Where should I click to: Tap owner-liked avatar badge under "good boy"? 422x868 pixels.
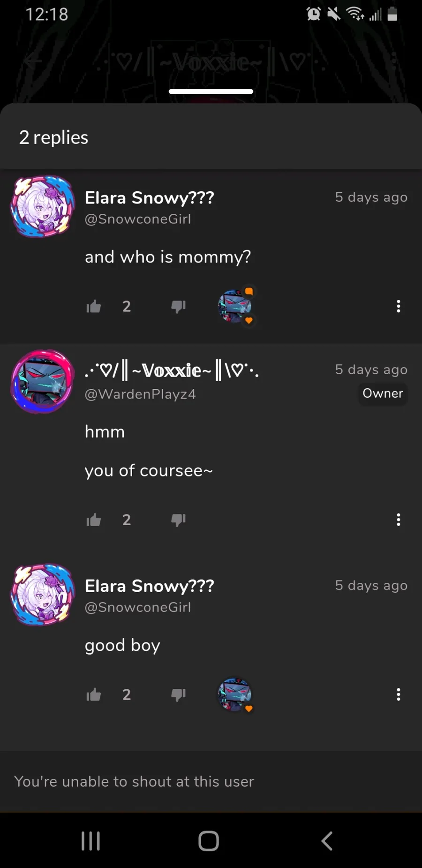tap(236, 695)
